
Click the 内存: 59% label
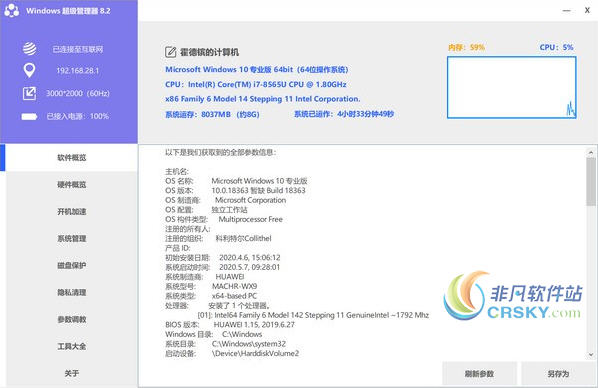pyautogui.click(x=466, y=47)
